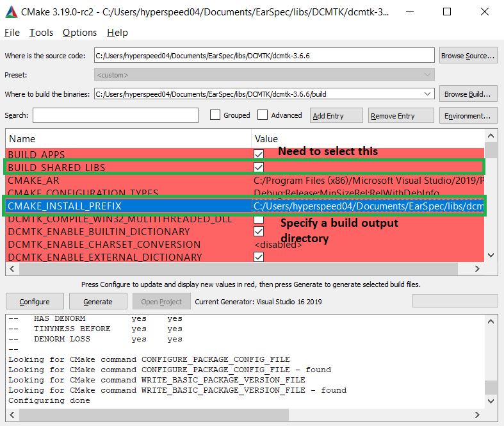Click the Value column header
This screenshot has height=426, width=504.
point(368,139)
